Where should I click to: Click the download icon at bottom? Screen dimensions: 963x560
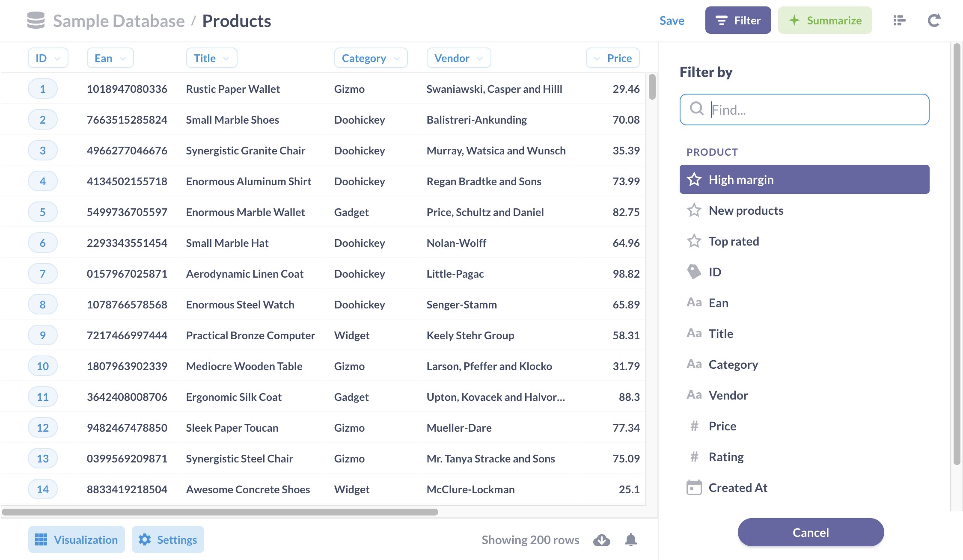click(601, 540)
